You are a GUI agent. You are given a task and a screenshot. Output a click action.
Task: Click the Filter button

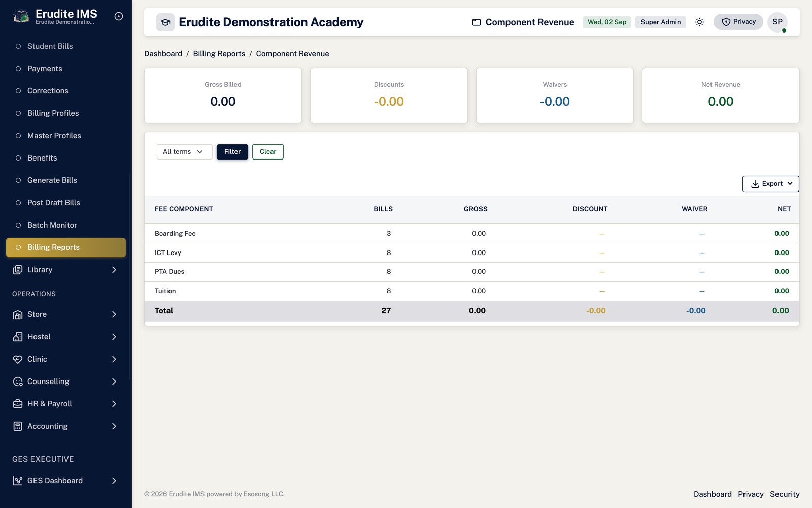pos(232,152)
